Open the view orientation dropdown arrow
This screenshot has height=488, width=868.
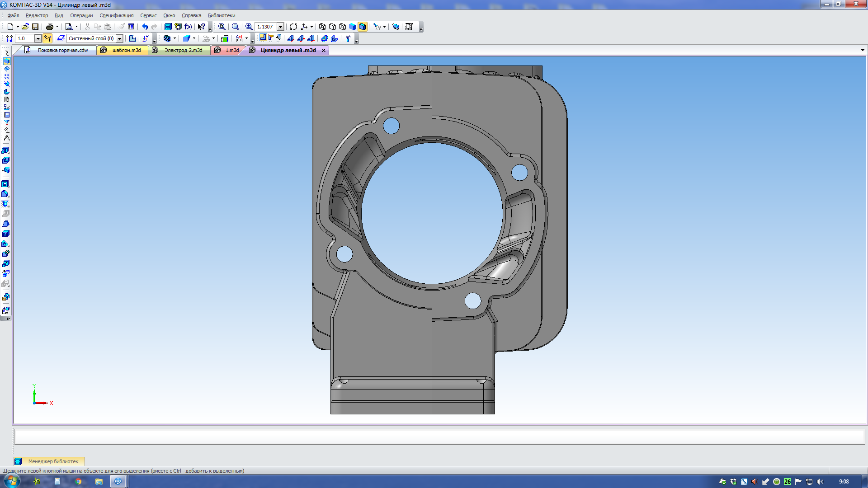(311, 27)
